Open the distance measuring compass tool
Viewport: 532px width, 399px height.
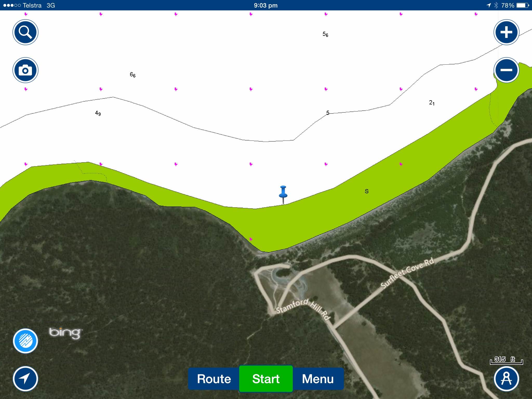tap(506, 378)
